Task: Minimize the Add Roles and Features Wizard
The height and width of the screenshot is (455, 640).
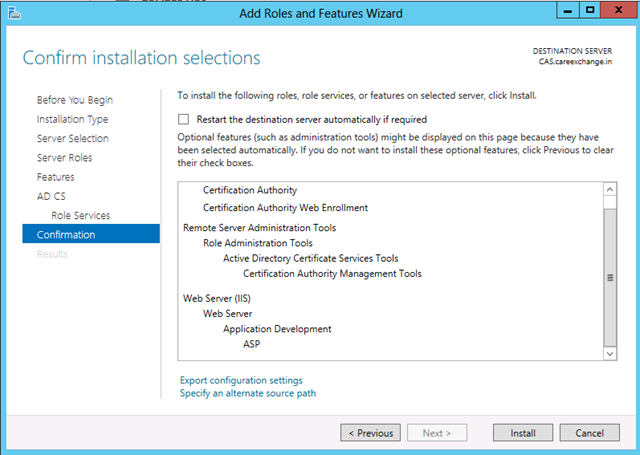Action: coord(567,10)
